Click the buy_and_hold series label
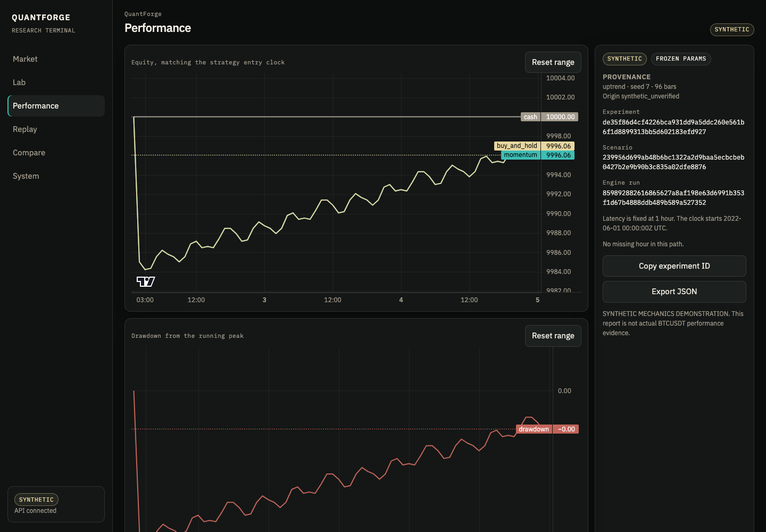This screenshot has height=532, width=766. pos(517,146)
